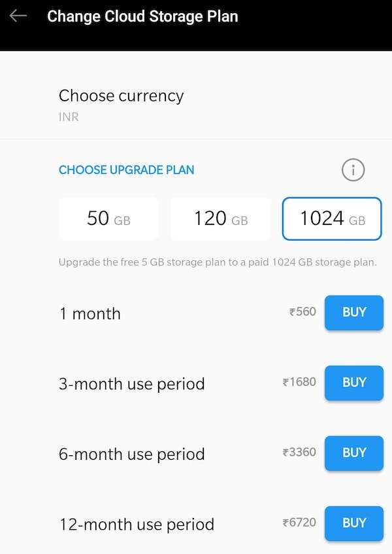This screenshot has height=554, width=392.
Task: Click the ₹560 price
Action: [x=303, y=312]
